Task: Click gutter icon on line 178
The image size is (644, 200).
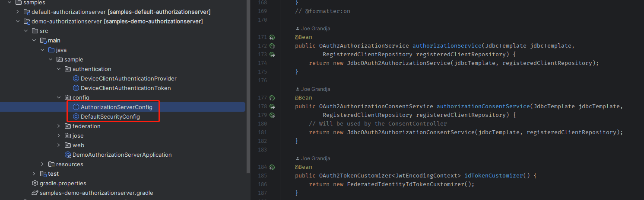Action: pyautogui.click(x=272, y=106)
